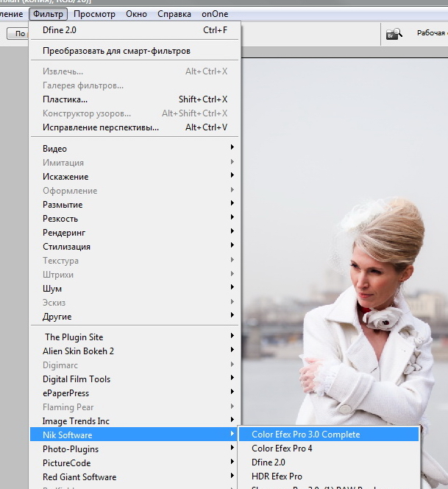Viewport: 448px width, 489px height.
Task: Expand the Alien Skin Bokeh 2 submenu
Action: [78, 351]
